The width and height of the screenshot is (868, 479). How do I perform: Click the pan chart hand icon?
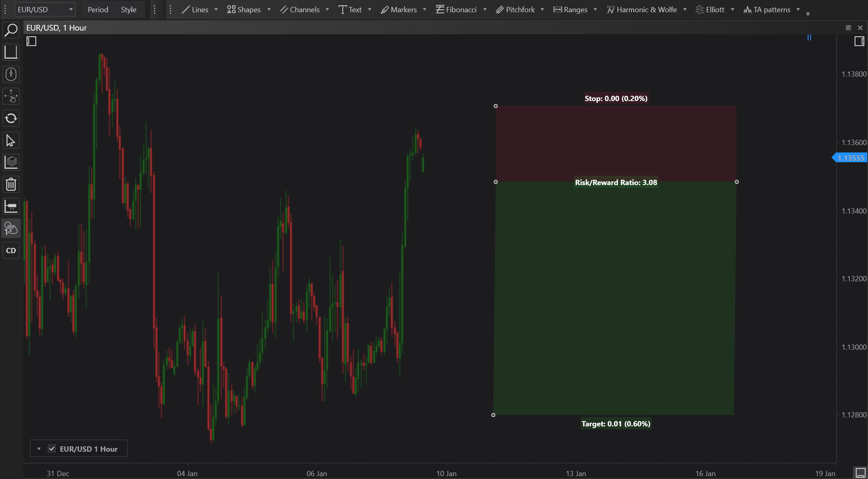coord(11,96)
